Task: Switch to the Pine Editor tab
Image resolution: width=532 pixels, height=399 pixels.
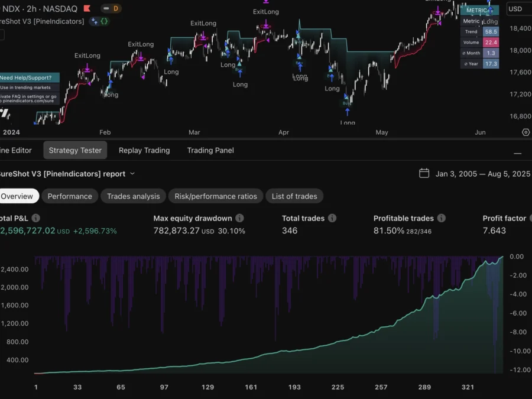Action: pyautogui.click(x=15, y=150)
